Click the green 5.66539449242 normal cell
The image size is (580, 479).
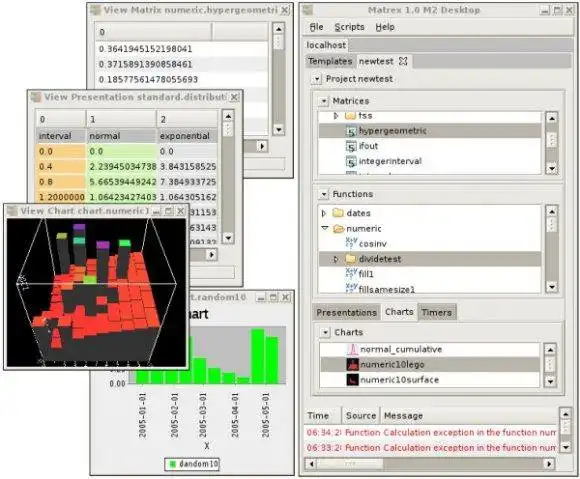[122, 182]
